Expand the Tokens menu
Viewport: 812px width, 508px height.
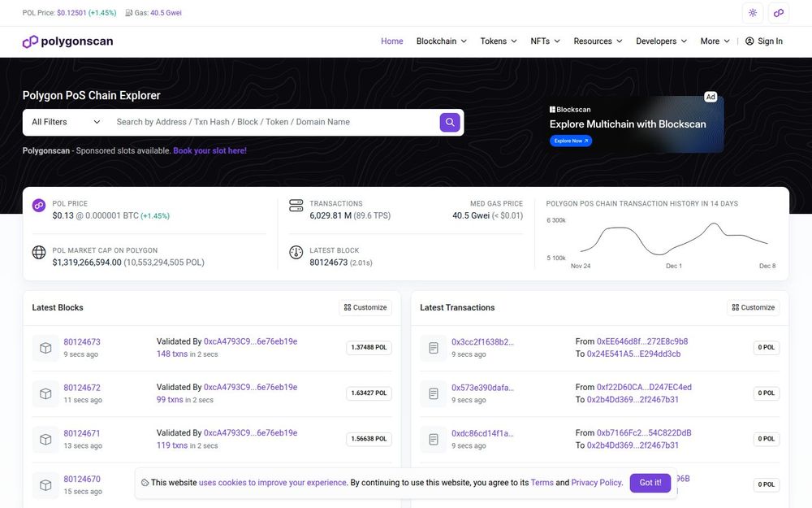pos(499,41)
